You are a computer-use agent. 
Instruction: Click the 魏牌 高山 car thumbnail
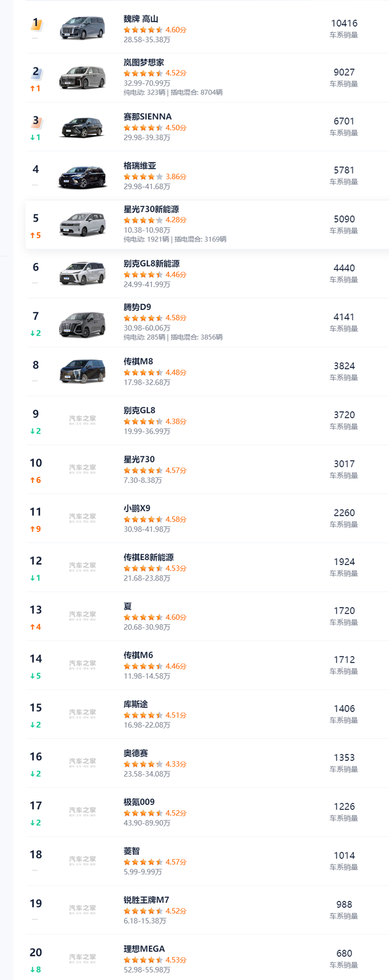click(x=82, y=29)
